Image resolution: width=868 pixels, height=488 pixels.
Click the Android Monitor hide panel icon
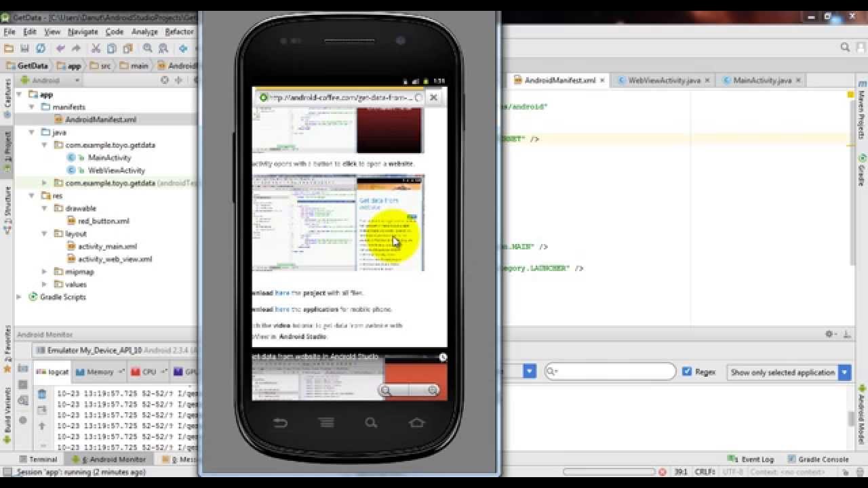coord(847,334)
